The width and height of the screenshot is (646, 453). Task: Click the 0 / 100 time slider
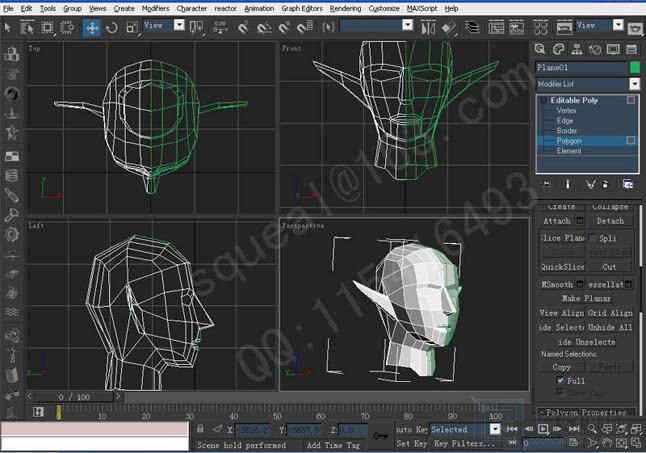click(x=74, y=397)
